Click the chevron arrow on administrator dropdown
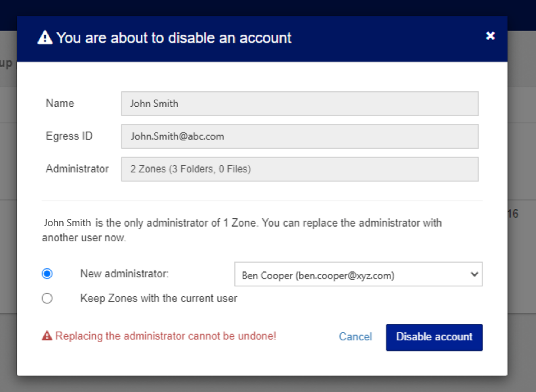Screen dimensions: 536x392 (x=474, y=275)
